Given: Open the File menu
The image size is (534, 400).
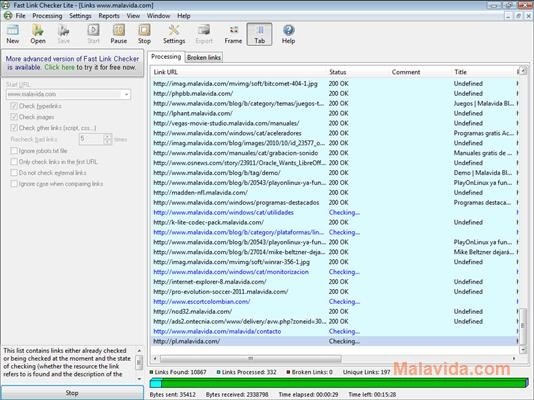Looking at the screenshot, I should click(20, 16).
